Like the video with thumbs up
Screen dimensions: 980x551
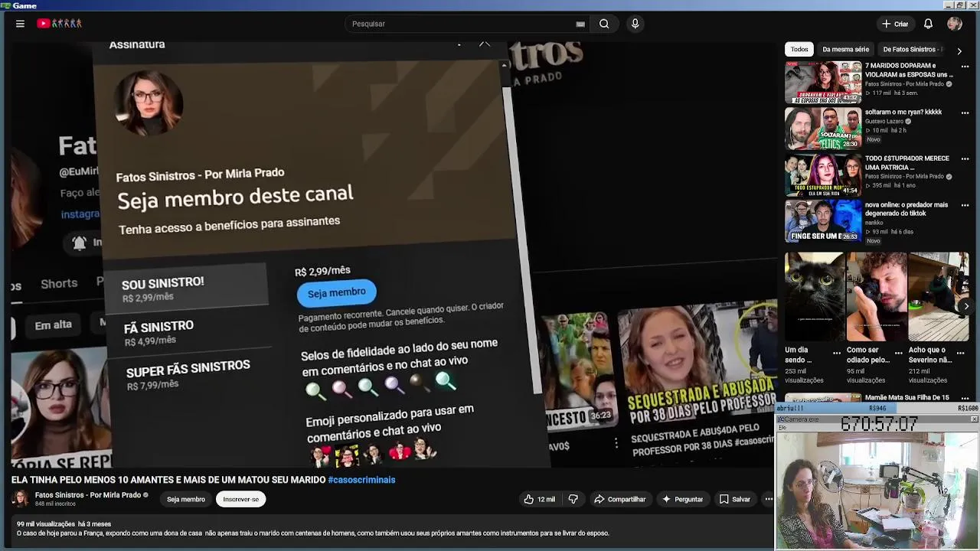click(540, 499)
